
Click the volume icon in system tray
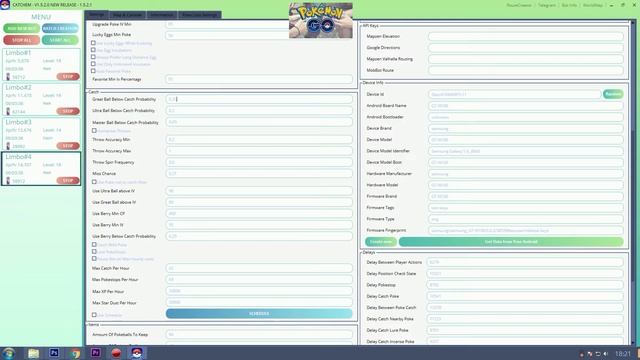click(606, 354)
